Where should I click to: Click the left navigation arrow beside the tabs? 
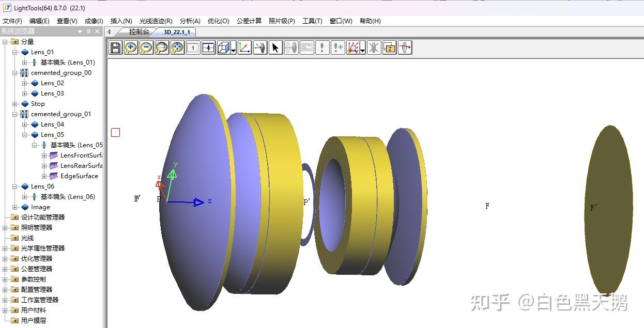tap(109, 31)
